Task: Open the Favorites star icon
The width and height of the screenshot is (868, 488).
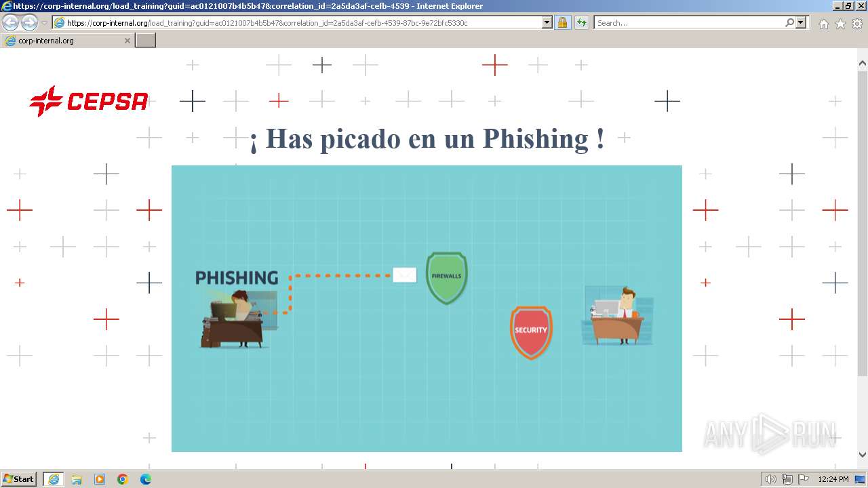Action: [x=840, y=24]
